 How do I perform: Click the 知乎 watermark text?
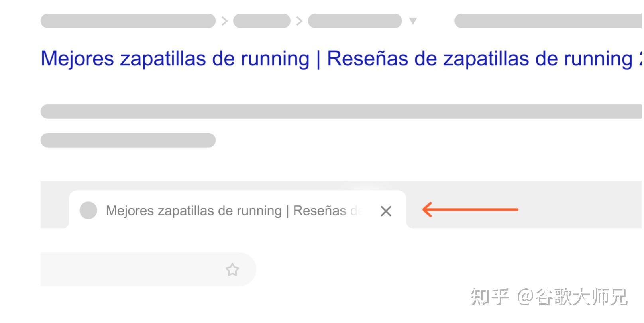(490, 297)
